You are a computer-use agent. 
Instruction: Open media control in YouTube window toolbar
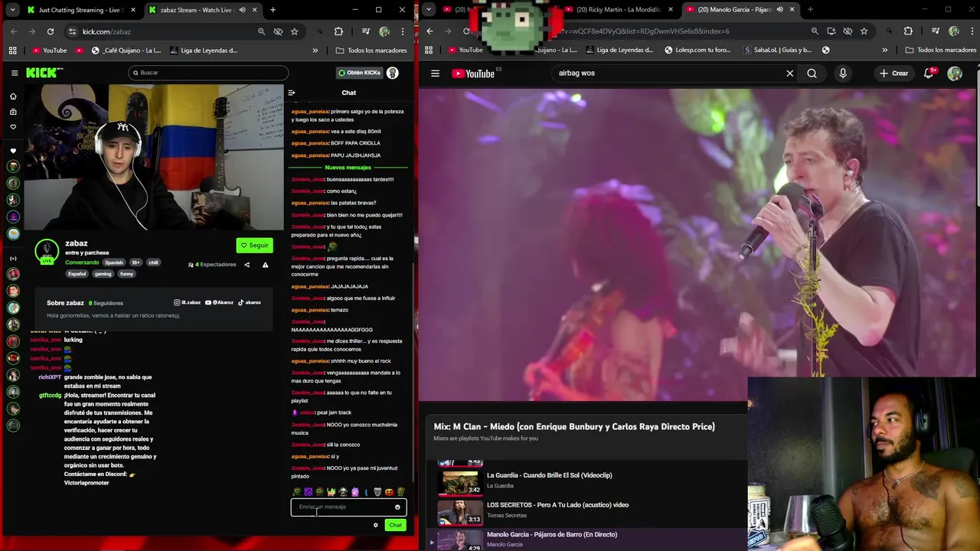[x=935, y=31]
